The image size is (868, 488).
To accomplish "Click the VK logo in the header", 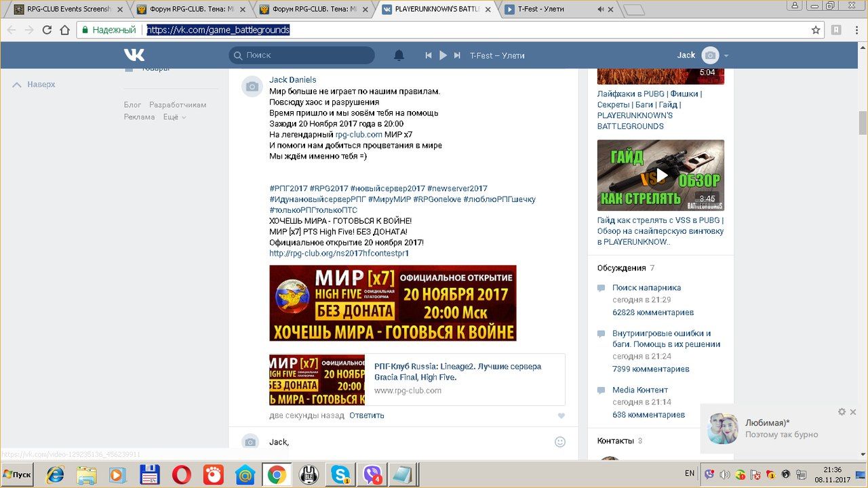I will pos(134,55).
